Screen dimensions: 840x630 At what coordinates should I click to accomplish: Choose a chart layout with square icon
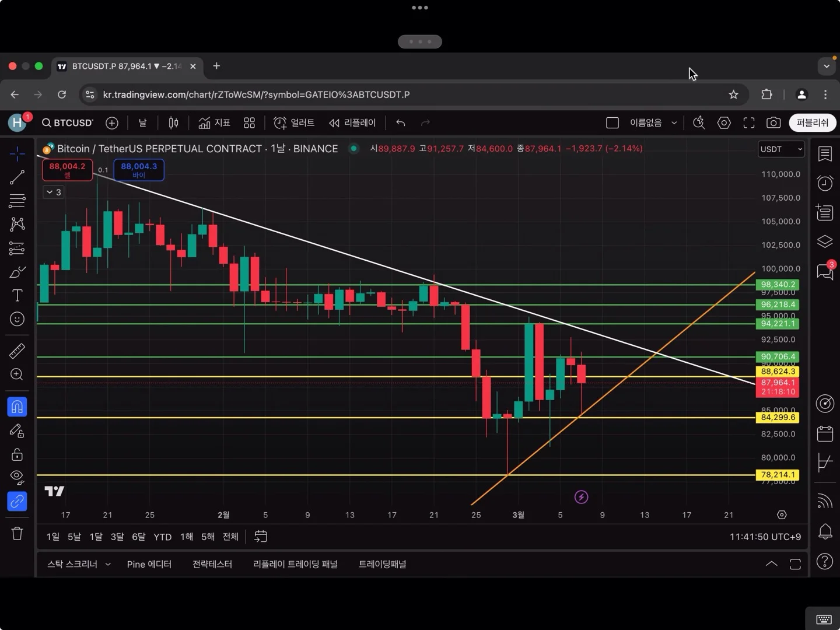[x=612, y=123]
